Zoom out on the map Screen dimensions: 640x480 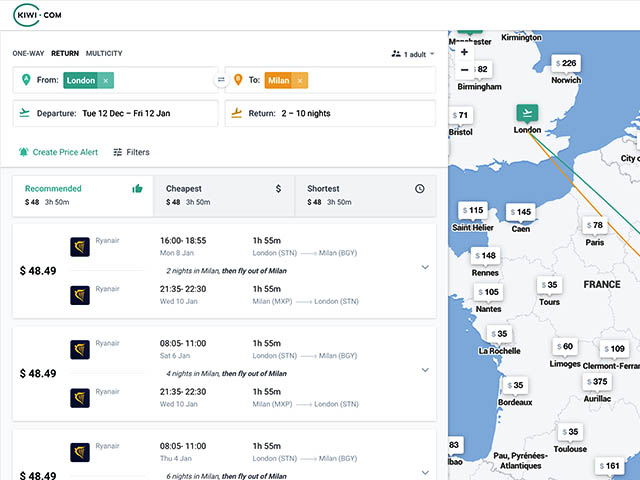(x=464, y=70)
